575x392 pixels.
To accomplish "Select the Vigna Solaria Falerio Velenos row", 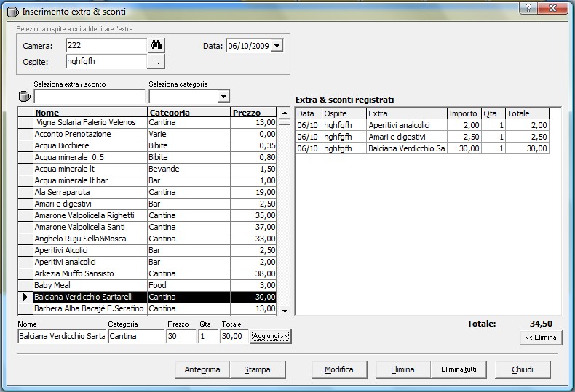I will tap(147, 122).
